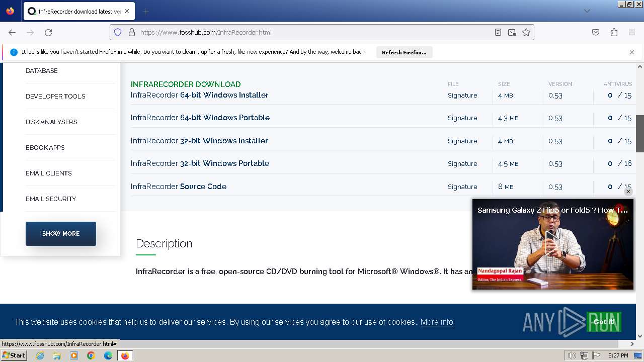Screen dimensions: 644x362
Task: Click the 8:27 PM system clock
Action: click(x=618, y=355)
